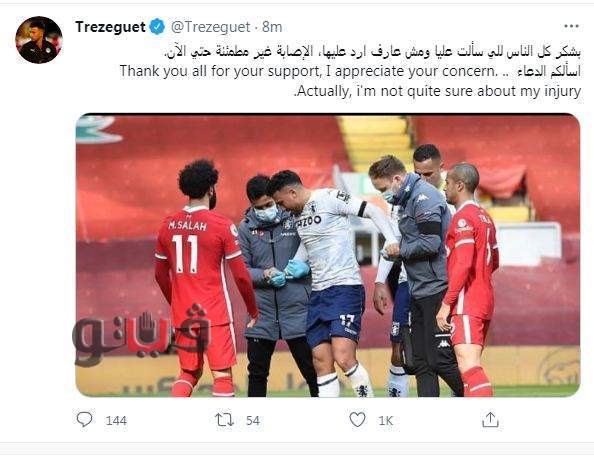Viewport: 594px width, 457px height.
Task: Open the 8m timestamp link
Action: [272, 27]
